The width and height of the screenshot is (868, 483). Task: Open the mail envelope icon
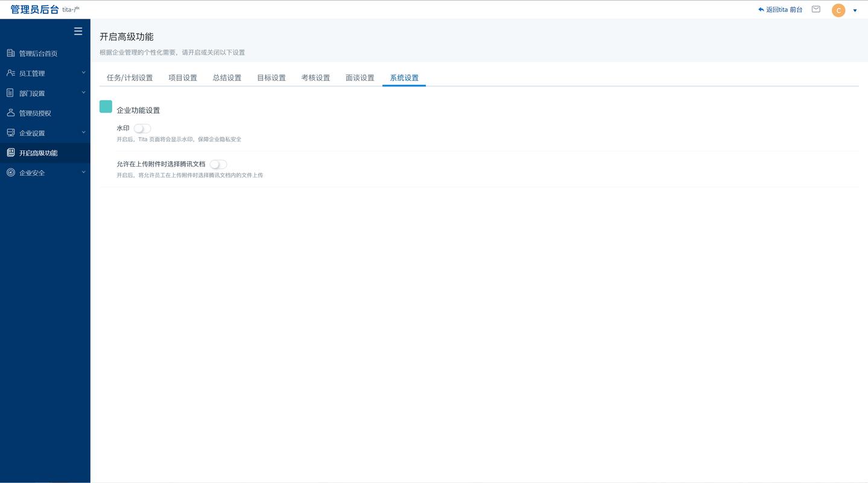tap(816, 10)
